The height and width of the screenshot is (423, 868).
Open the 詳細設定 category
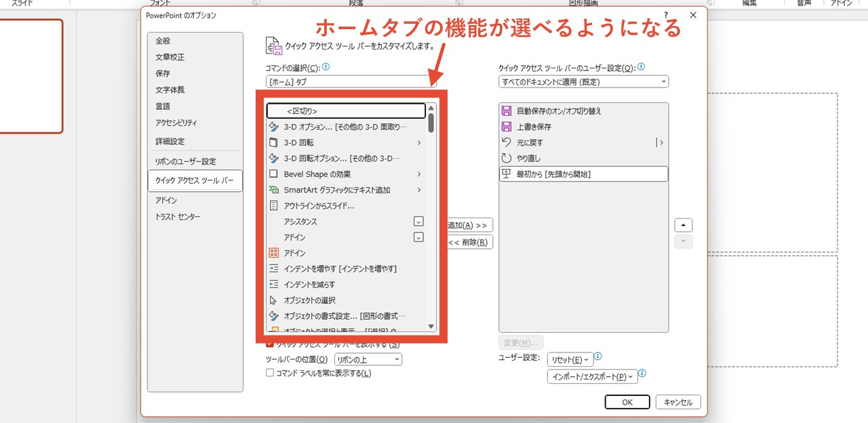(x=170, y=142)
